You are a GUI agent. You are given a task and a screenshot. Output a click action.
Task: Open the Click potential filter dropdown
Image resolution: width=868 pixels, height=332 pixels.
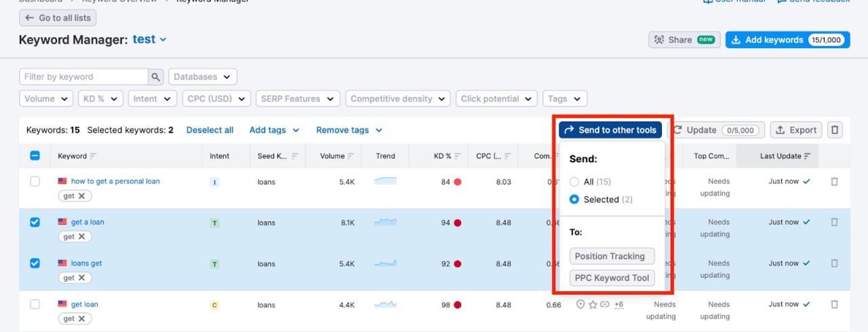pyautogui.click(x=496, y=98)
